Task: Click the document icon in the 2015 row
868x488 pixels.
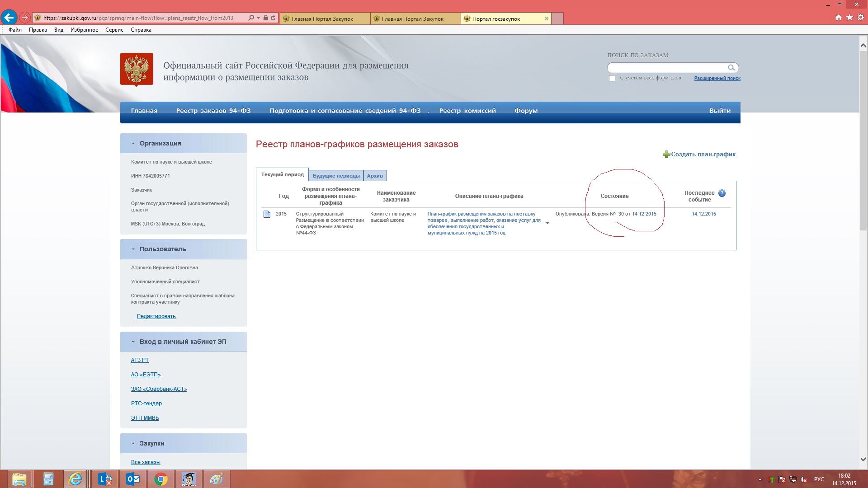Action: click(267, 214)
